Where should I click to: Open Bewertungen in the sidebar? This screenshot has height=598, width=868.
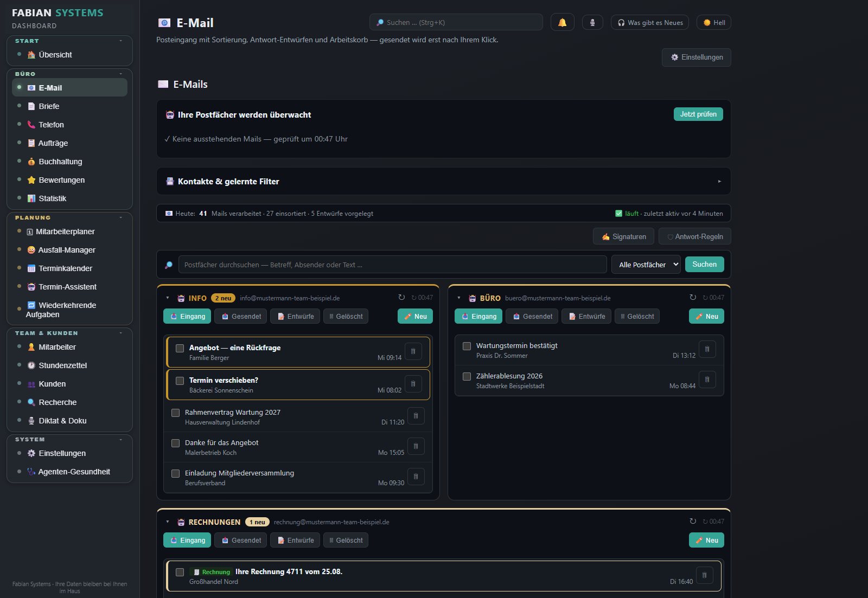[x=69, y=180]
